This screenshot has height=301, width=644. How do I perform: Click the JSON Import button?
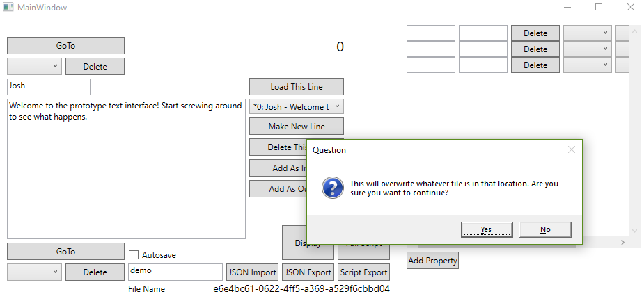tap(253, 272)
